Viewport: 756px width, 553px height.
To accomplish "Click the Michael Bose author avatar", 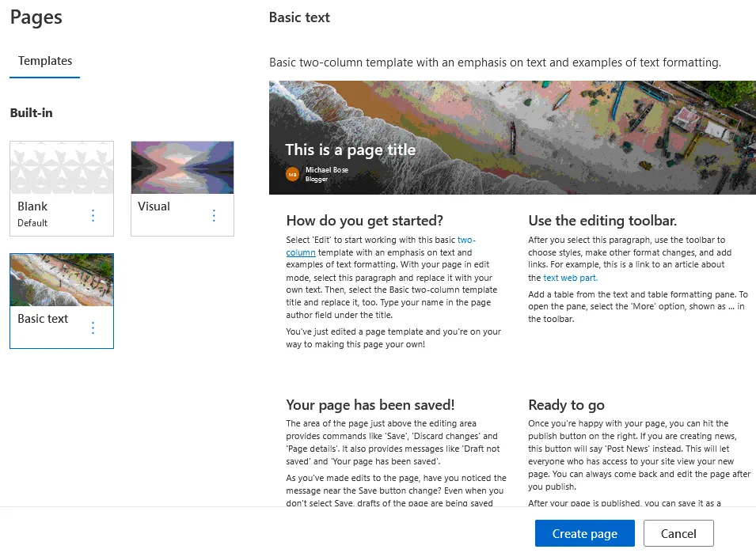I will click(x=293, y=174).
